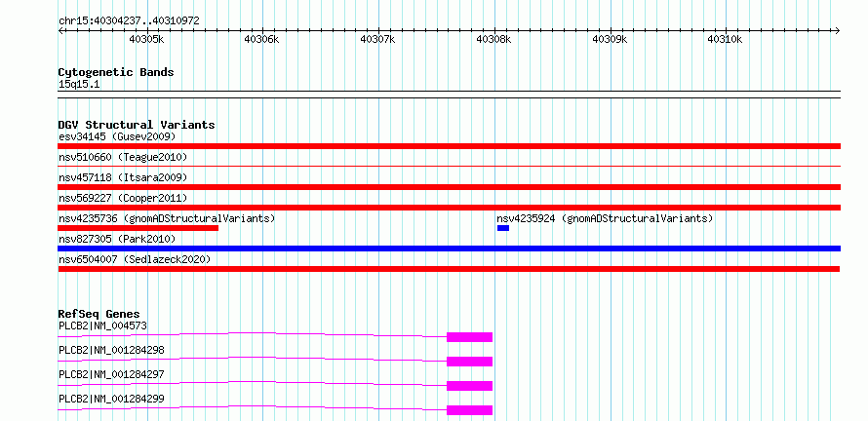Click the nsv457118 (Itsara2009) red bar
Screen dimensions: 868x421
[x=449, y=187]
